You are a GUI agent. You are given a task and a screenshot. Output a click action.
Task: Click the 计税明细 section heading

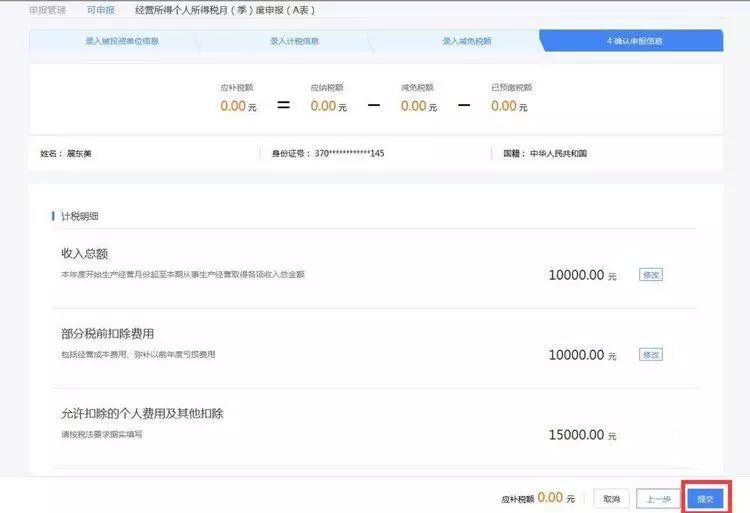pos(79,216)
